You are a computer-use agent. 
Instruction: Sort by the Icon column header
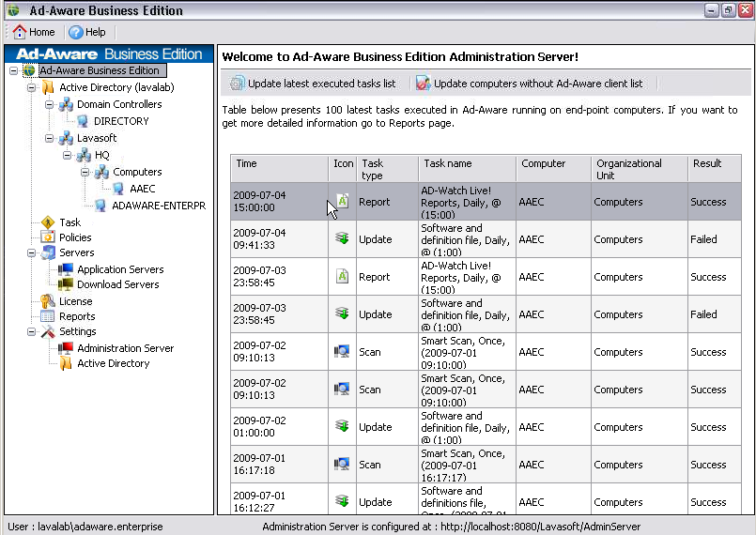(x=343, y=169)
